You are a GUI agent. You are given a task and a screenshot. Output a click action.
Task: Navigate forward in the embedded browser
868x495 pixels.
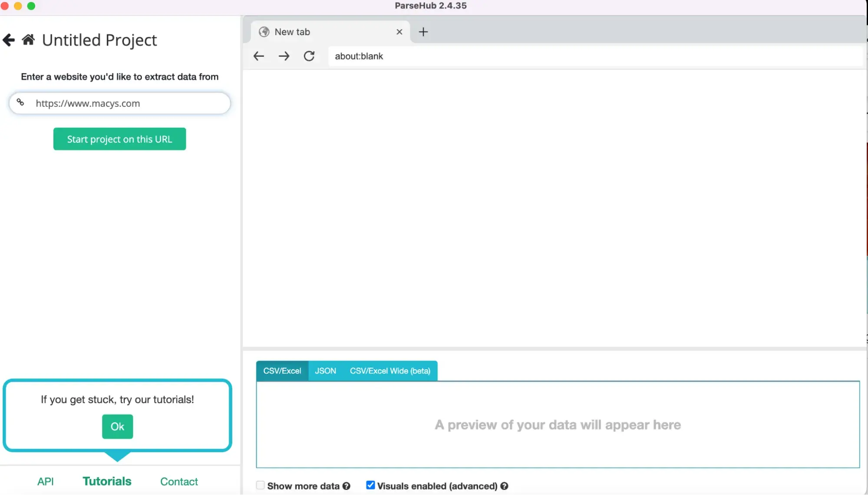point(284,56)
